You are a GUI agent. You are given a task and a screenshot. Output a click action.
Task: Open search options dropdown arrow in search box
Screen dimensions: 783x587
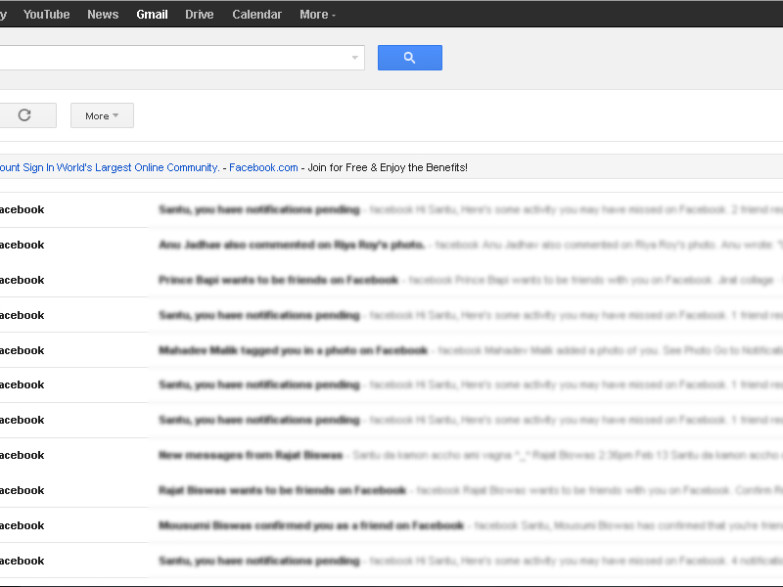pos(355,57)
